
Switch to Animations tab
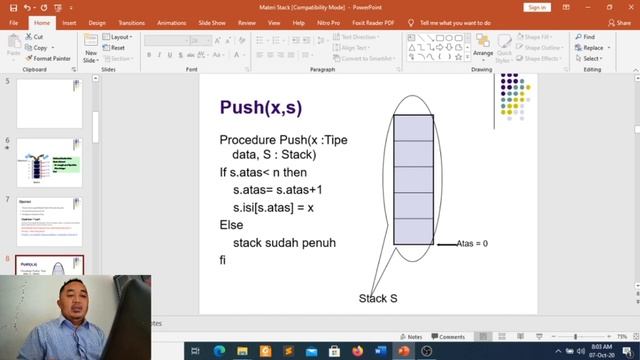[x=171, y=23]
